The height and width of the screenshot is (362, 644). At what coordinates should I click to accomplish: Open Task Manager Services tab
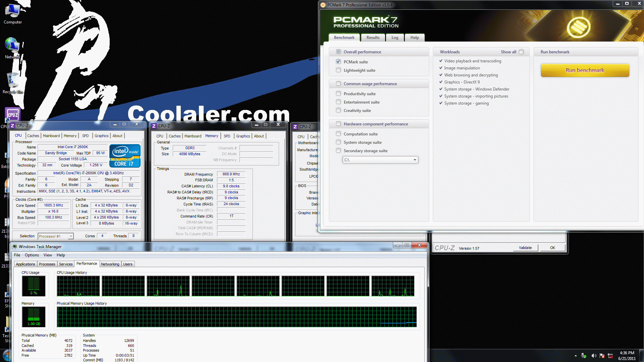pos(66,264)
